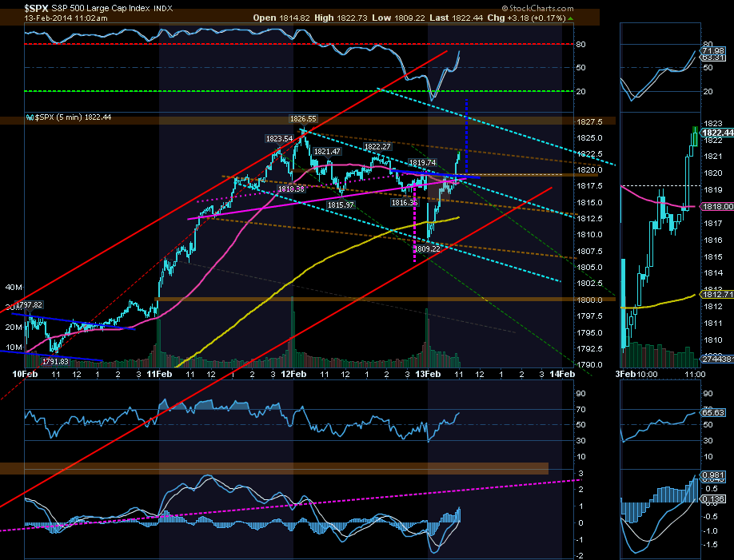Click the 63.31 oscillator tag in right panel
Viewport: 734px width, 560px height.
click(x=712, y=57)
